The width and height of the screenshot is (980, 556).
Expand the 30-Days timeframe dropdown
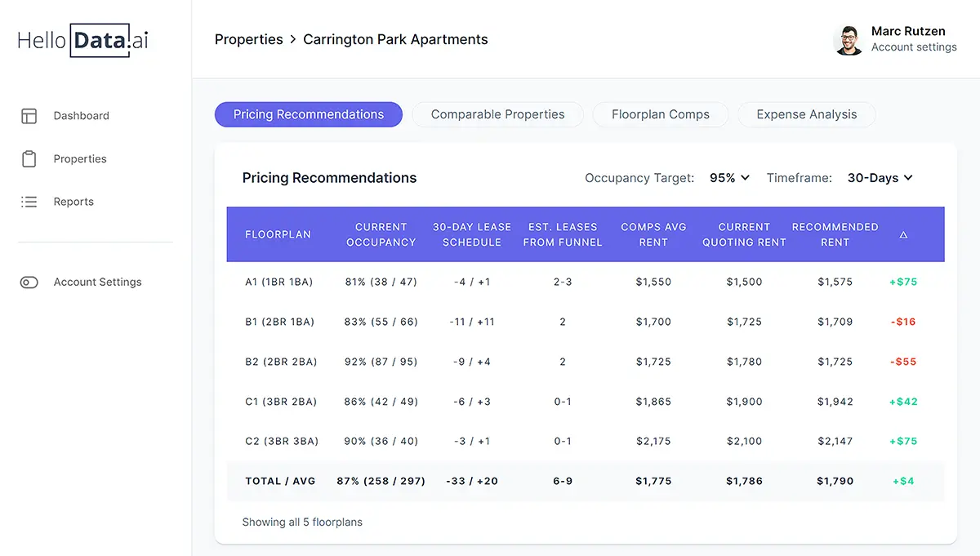coord(880,178)
